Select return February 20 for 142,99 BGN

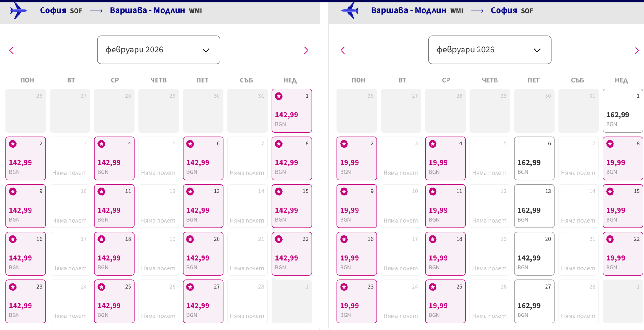(534, 254)
